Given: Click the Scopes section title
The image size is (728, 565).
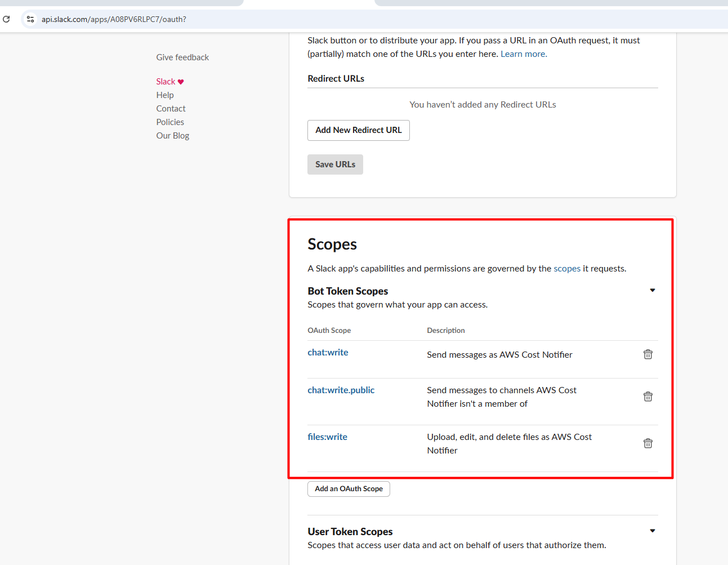Looking at the screenshot, I should 332,244.
